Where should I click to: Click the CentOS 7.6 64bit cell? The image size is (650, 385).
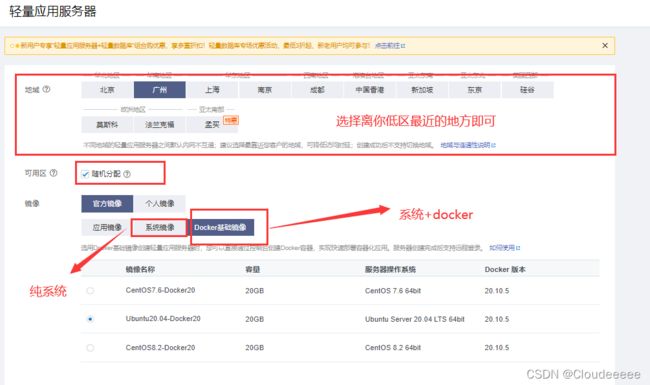pos(393,291)
